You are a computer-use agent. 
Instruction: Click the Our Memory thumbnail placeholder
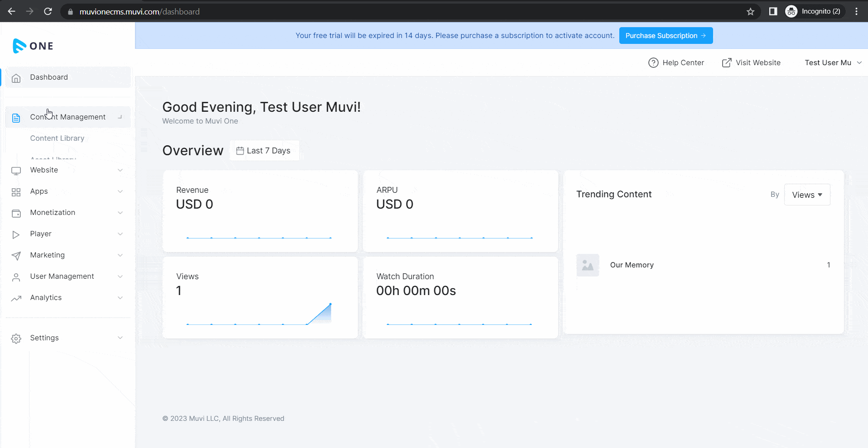click(x=588, y=265)
